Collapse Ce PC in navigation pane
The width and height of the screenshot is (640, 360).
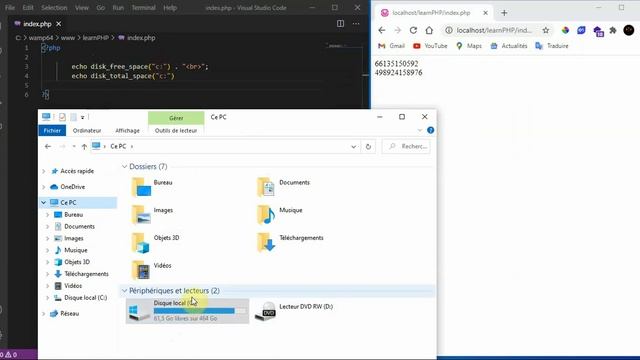point(44,202)
